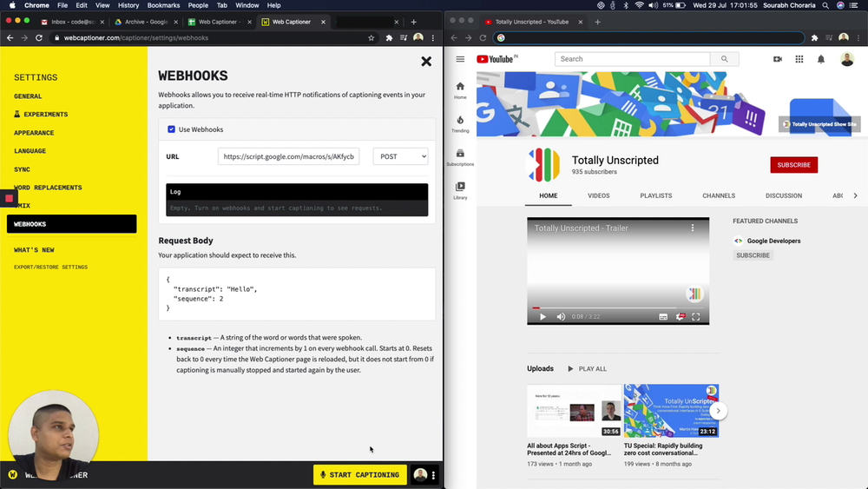Click the red Subscribe button
The height and width of the screenshot is (489, 868).
tap(793, 165)
